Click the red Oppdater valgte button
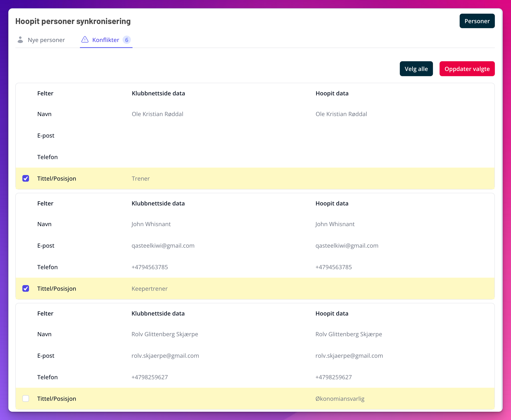Image resolution: width=511 pixels, height=420 pixels. click(x=467, y=69)
